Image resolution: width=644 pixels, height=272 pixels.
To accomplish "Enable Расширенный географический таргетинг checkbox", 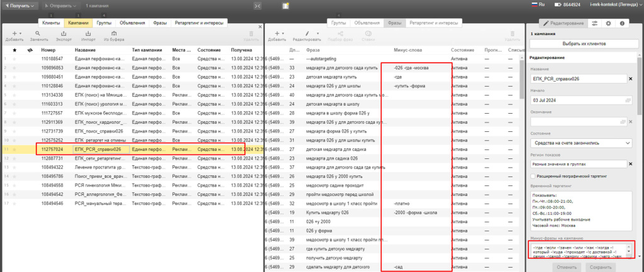I will point(533,177).
